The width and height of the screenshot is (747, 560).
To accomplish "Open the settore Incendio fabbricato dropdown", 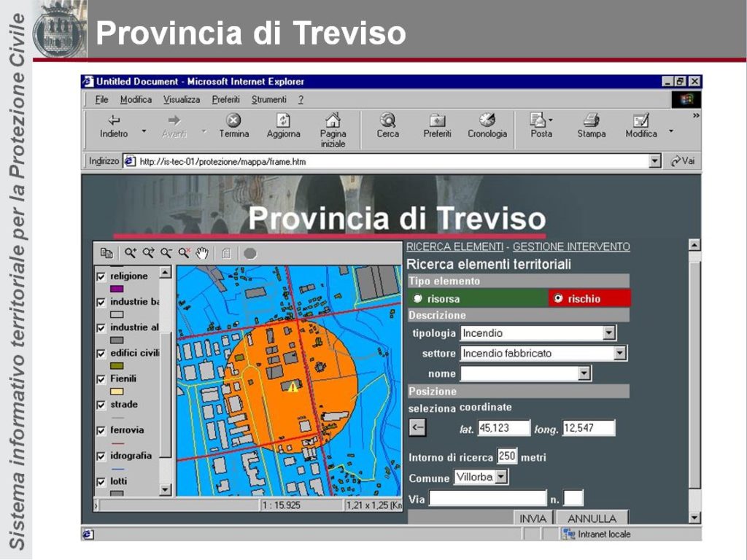I will (x=619, y=353).
